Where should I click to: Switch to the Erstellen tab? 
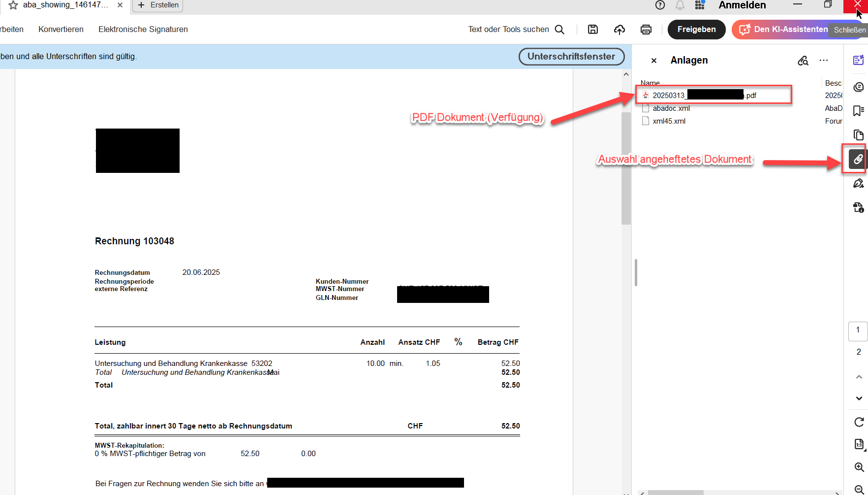[157, 4]
